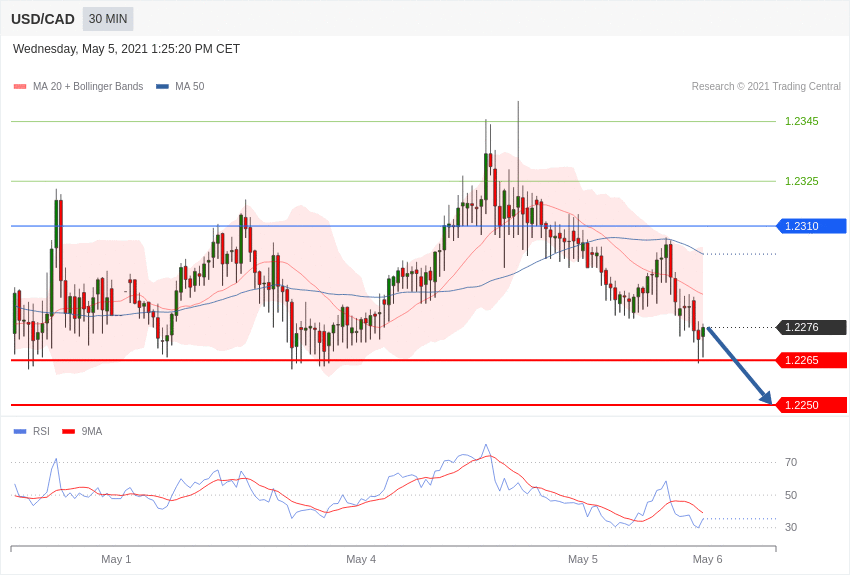Image resolution: width=850 pixels, height=576 pixels.
Task: Click the MA 50 legend swatch
Action: (162, 86)
